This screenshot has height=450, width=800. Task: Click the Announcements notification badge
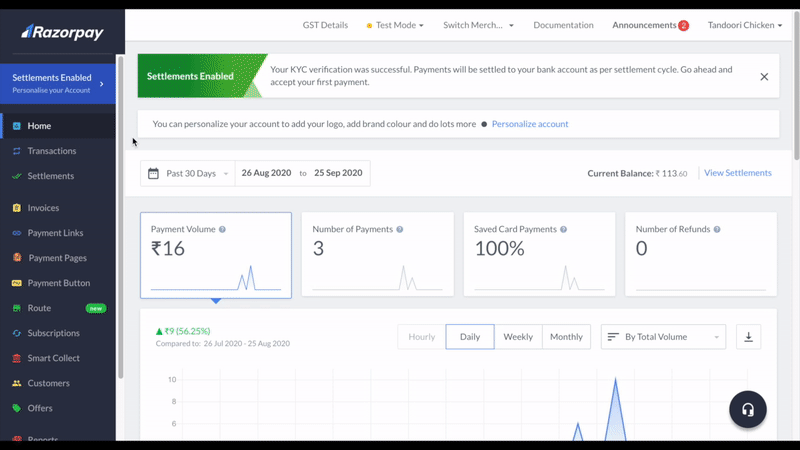click(683, 25)
